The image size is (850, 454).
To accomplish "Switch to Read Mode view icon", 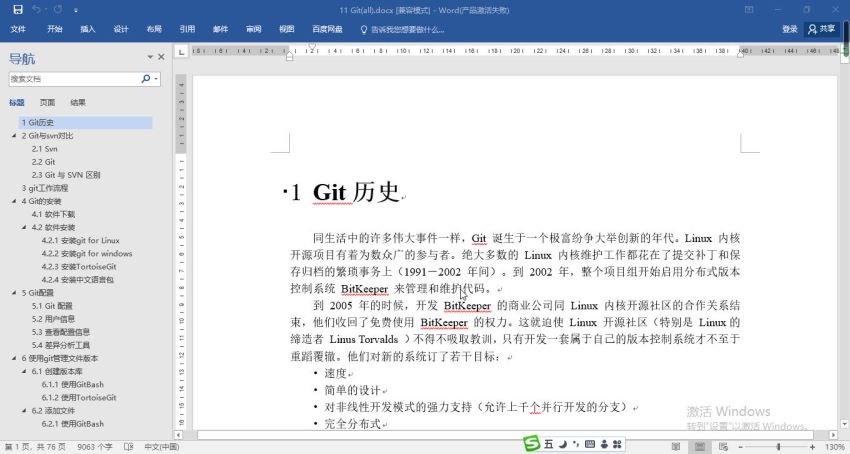I will coord(675,447).
